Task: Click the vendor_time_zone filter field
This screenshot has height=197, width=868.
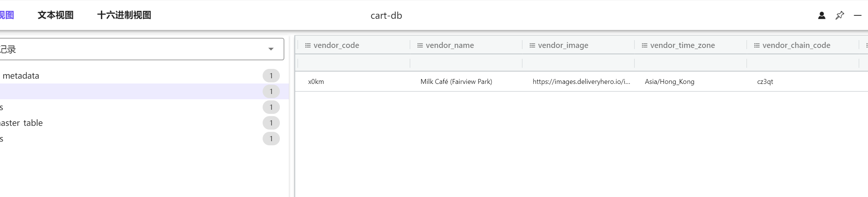Action: pyautogui.click(x=690, y=63)
